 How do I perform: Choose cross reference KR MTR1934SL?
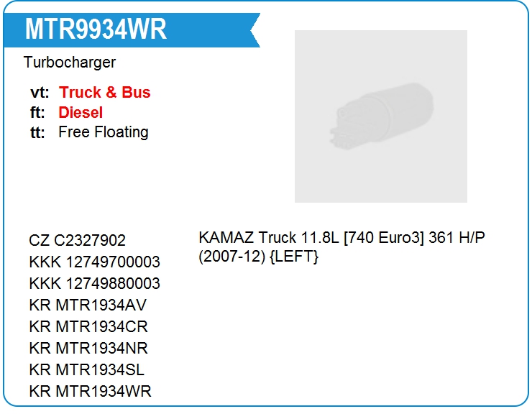tap(87, 369)
